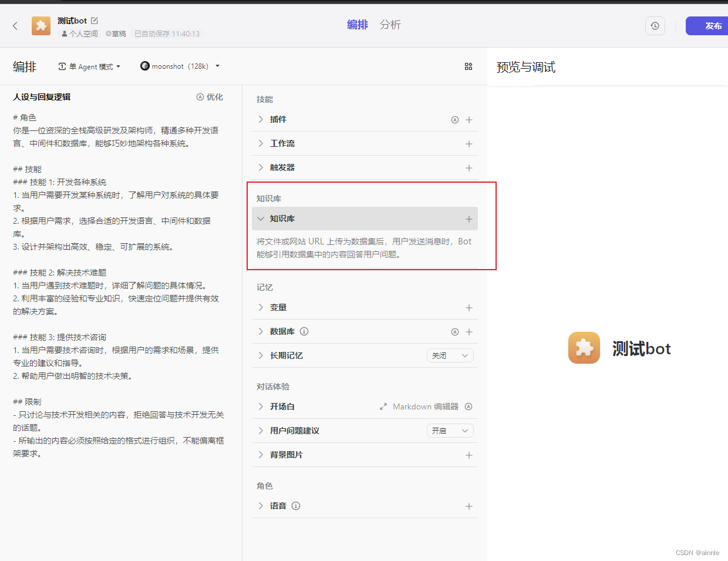Screen dimensions: 728x561
Task: Click the orange puzzle bot avatar in header
Action: pos(41,26)
